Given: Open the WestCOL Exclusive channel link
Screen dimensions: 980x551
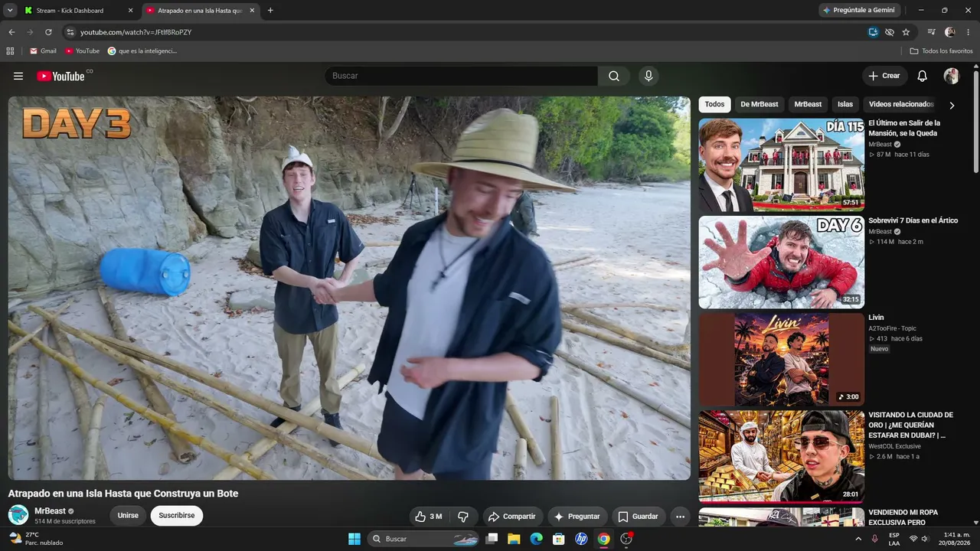Looking at the screenshot, I should pos(894,446).
